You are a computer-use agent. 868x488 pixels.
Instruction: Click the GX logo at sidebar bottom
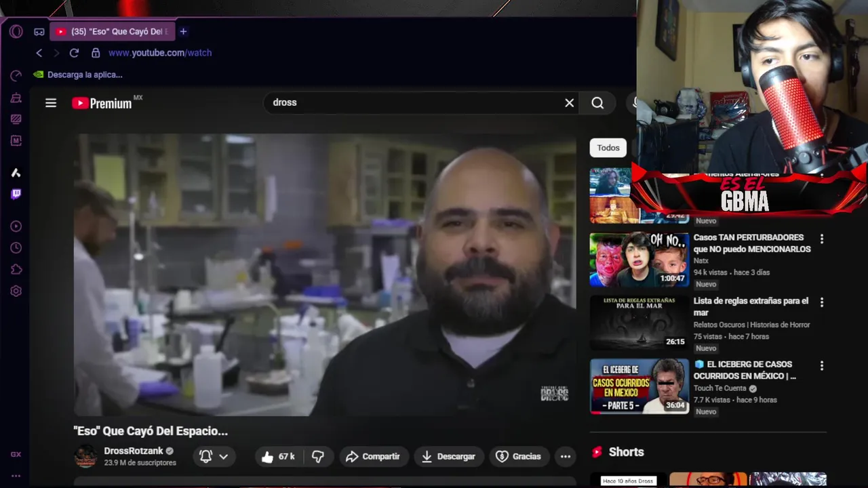pyautogui.click(x=16, y=455)
